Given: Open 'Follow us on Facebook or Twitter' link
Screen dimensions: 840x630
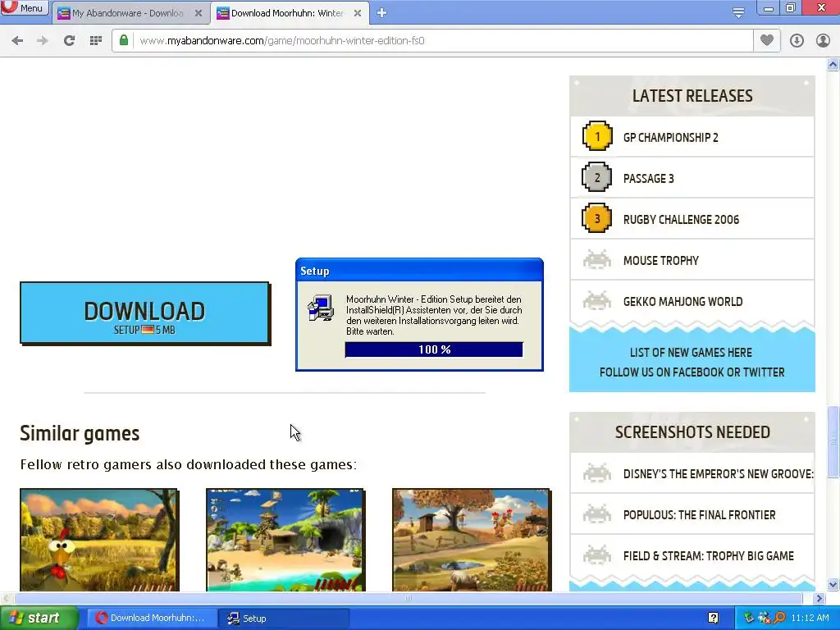Looking at the screenshot, I should [x=692, y=372].
